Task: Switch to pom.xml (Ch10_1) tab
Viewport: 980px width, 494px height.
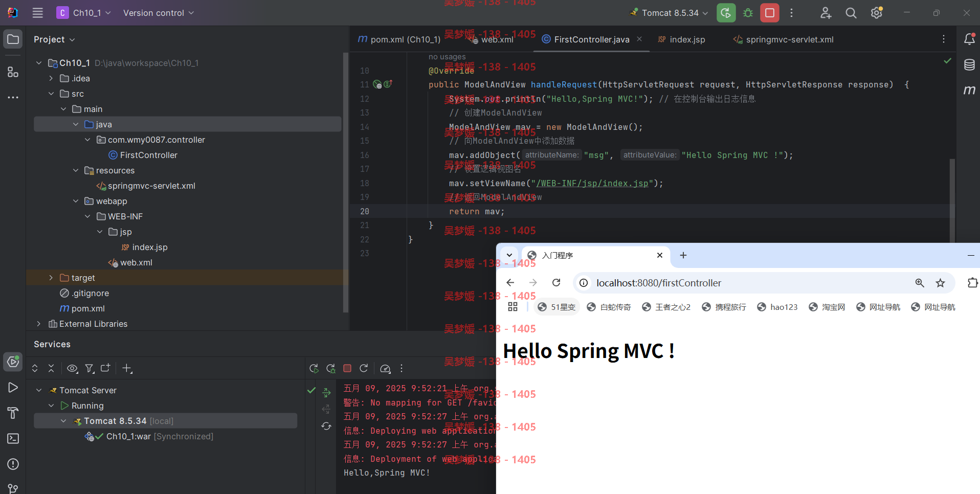Action: point(399,39)
